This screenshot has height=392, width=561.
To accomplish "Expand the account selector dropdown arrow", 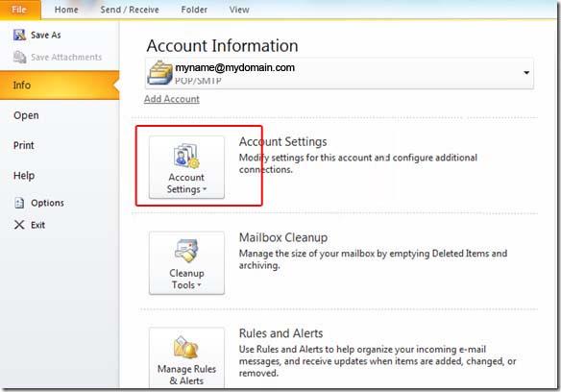I will 526,73.
